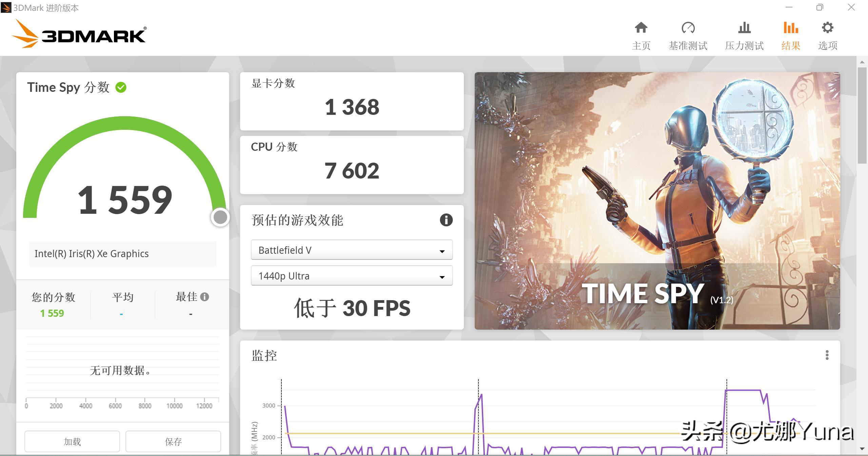Select 结果 results bar-chart icon
Screen dimensions: 868x456
(791, 28)
